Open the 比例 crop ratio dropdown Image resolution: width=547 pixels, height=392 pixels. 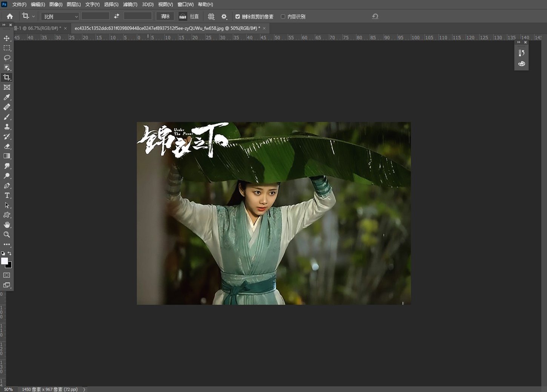60,16
